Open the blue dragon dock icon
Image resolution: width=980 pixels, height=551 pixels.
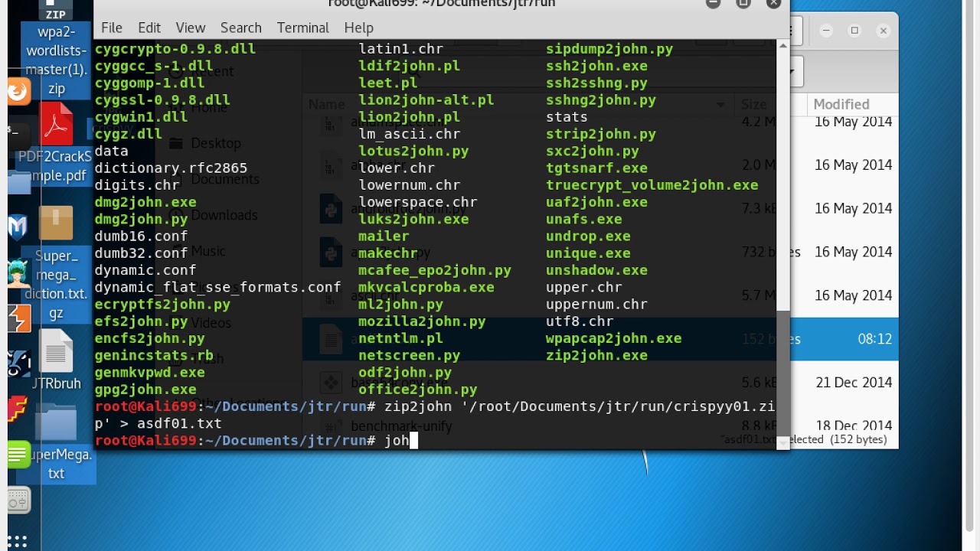(18, 364)
